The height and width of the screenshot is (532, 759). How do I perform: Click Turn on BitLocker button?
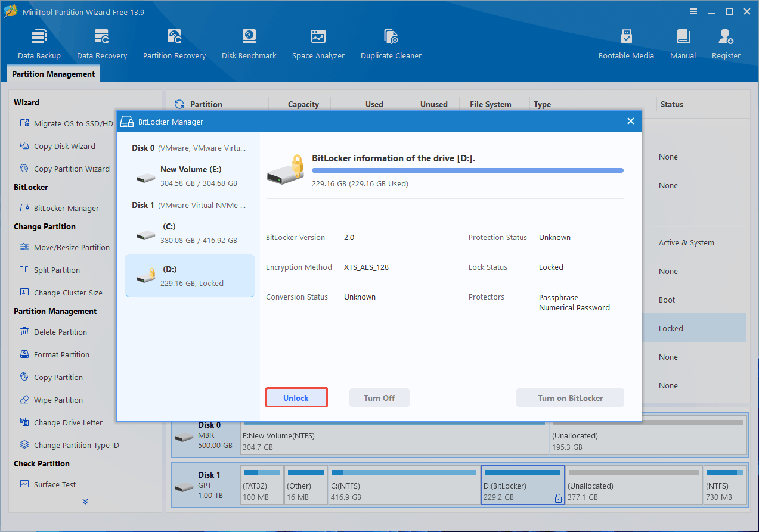(x=570, y=398)
